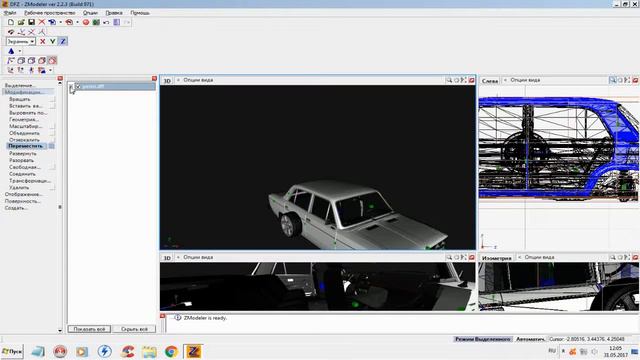Toggle the checkbox of the .dff object in tree
The image size is (640, 360).
point(78,87)
